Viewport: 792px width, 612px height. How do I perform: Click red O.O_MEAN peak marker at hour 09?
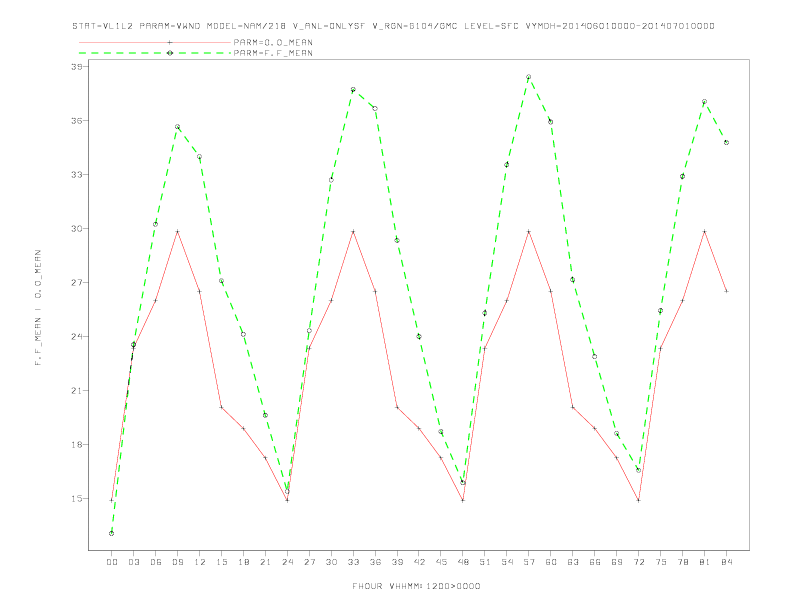[177, 231]
